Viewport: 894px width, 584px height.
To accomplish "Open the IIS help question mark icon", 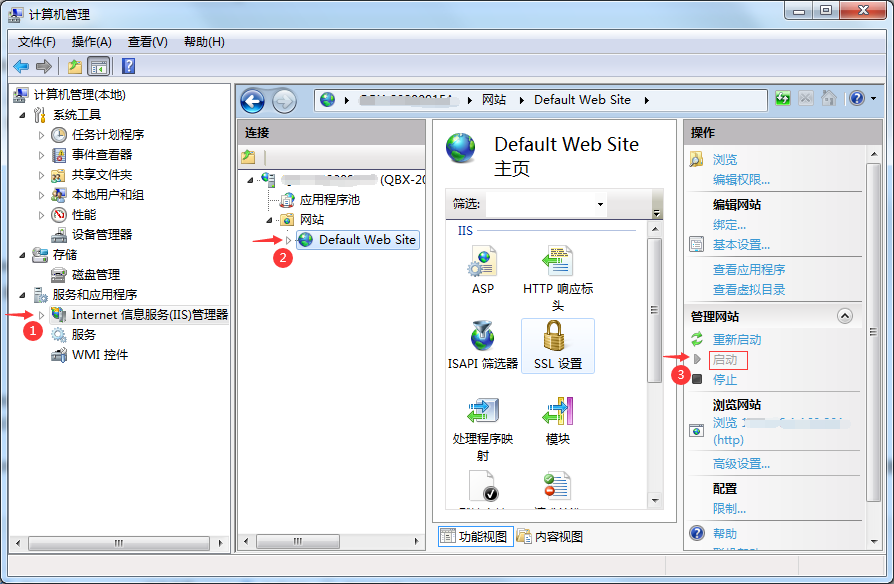I will pyautogui.click(x=857, y=98).
